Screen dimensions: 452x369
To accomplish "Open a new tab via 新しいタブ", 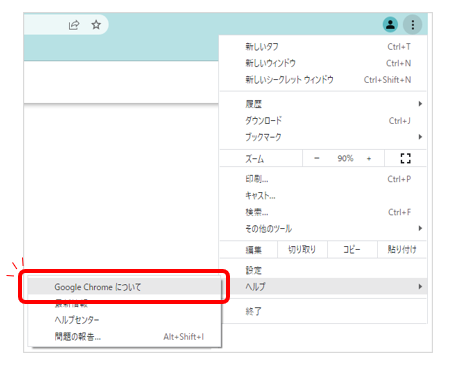I will tap(323, 47).
